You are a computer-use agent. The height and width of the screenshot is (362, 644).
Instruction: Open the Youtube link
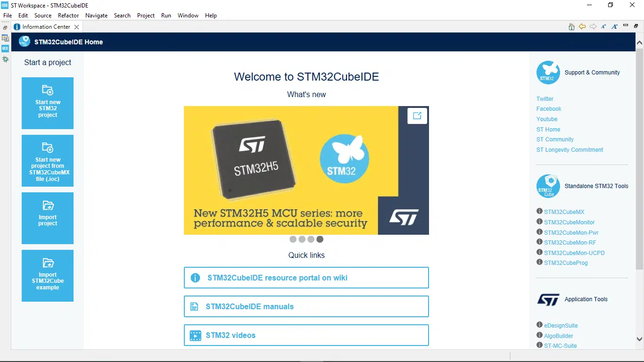(547, 119)
